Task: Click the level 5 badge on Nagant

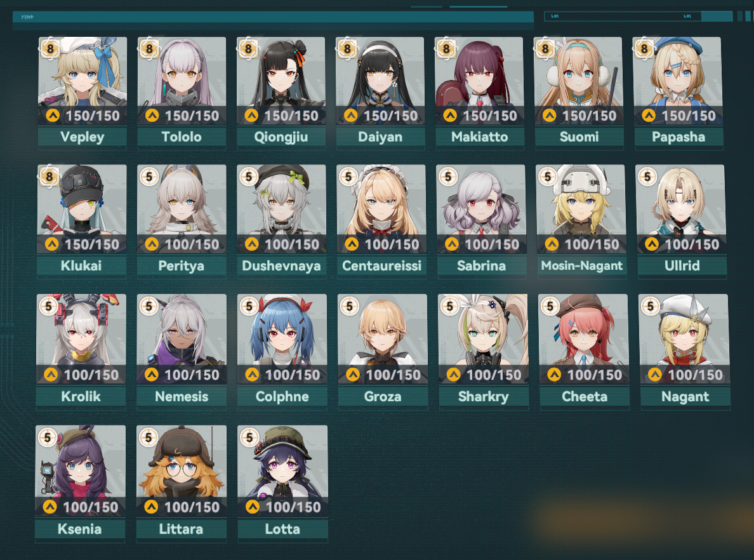Action: [650, 306]
